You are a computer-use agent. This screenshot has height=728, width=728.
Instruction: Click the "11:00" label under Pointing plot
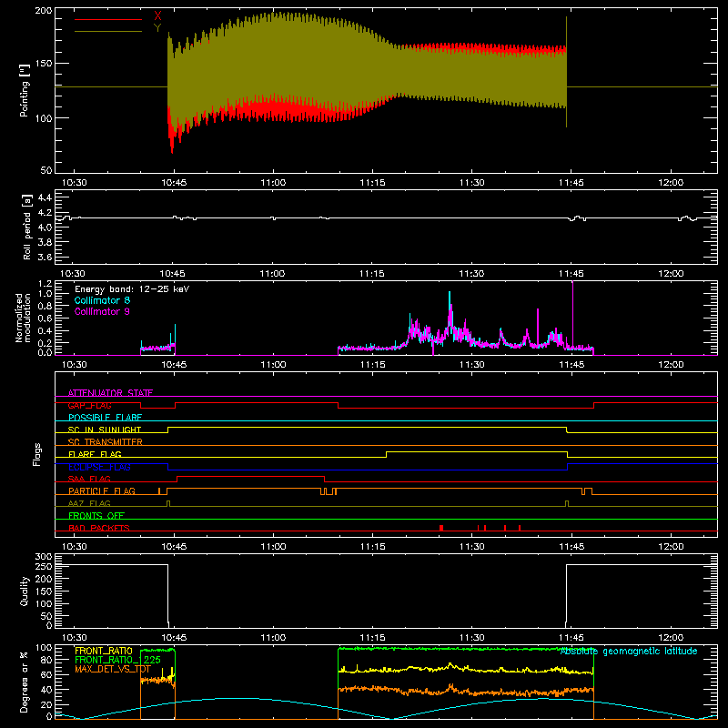(x=273, y=183)
